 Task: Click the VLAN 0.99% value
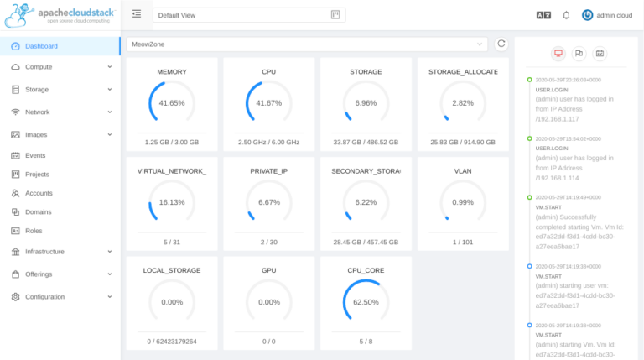point(463,202)
